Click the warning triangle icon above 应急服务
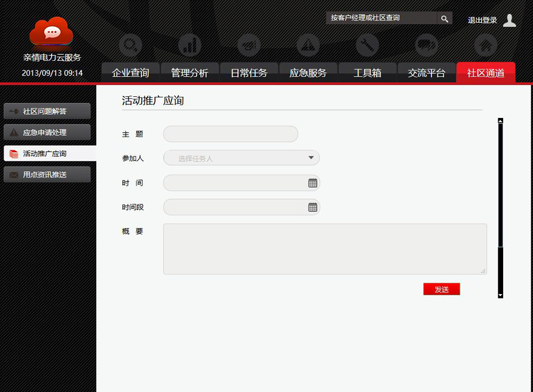533x392 pixels. point(308,45)
